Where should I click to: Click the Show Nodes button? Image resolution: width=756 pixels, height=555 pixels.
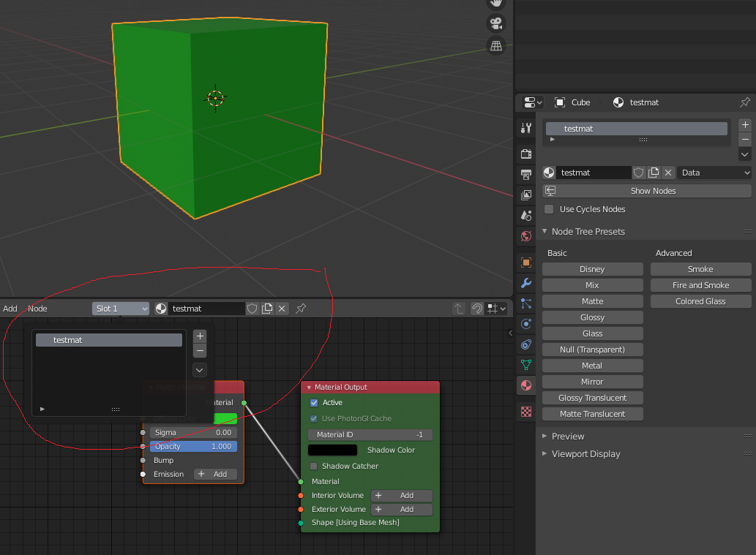[x=653, y=191]
